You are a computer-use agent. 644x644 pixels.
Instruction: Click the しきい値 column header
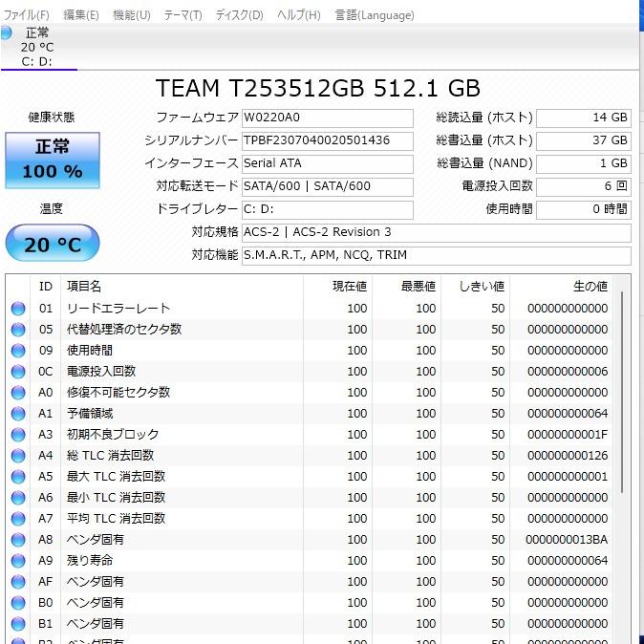476,287
